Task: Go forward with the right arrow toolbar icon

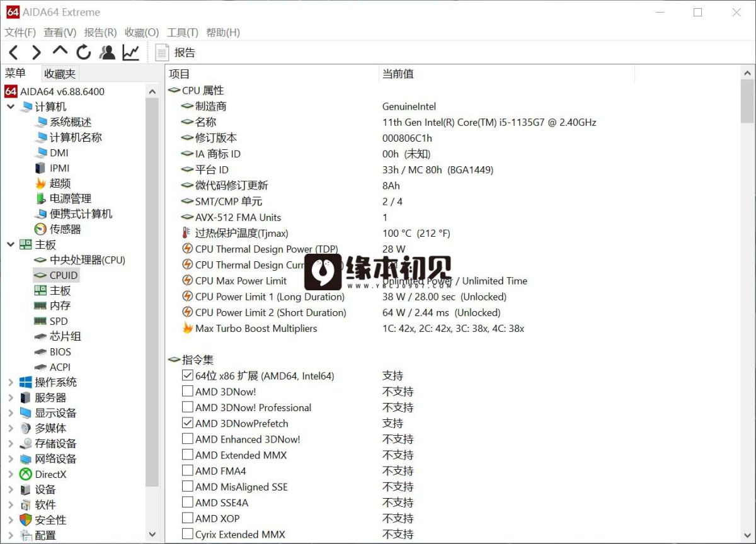Action: tap(37, 52)
